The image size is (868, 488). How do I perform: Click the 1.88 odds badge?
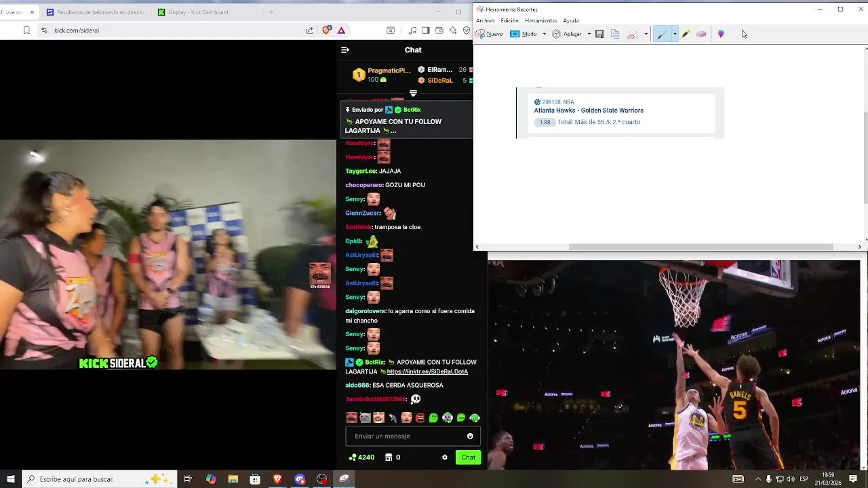[x=545, y=122]
